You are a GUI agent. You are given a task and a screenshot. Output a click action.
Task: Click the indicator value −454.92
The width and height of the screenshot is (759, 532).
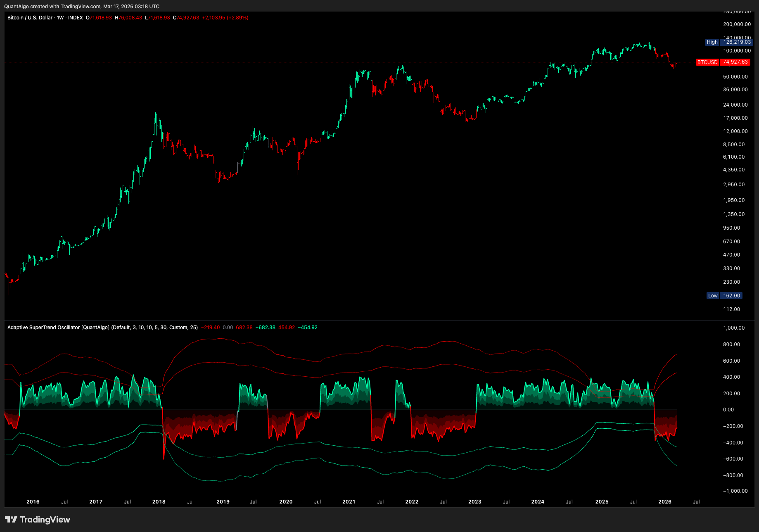tap(308, 328)
